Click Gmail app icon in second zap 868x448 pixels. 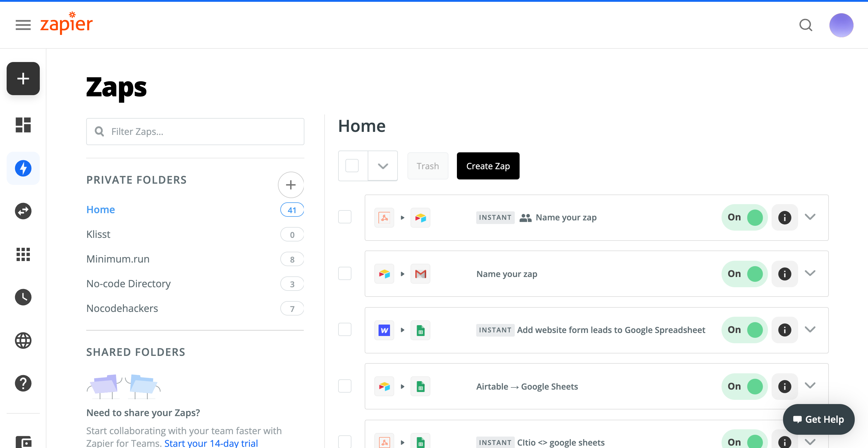tap(420, 274)
